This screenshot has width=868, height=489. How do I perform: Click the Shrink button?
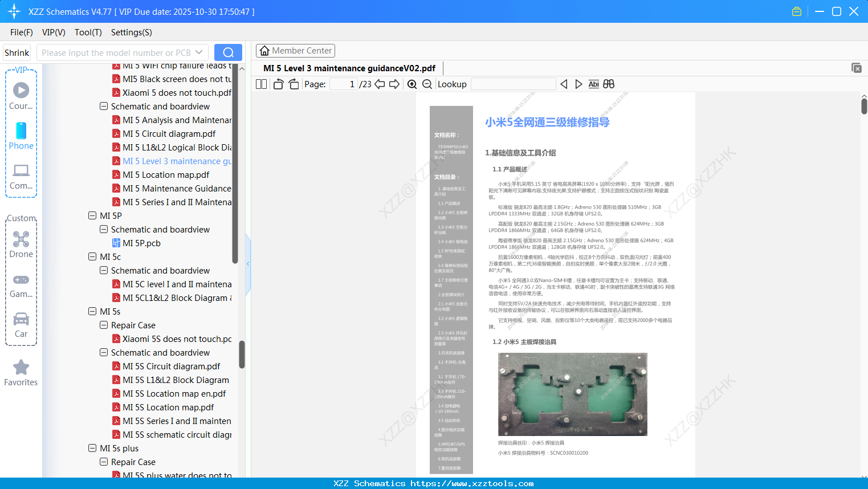17,52
